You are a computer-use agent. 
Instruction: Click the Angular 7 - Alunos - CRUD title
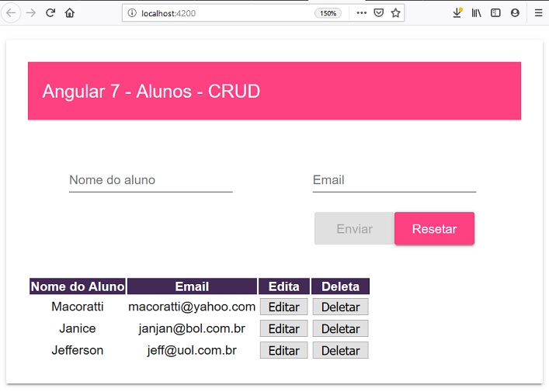[x=151, y=92]
